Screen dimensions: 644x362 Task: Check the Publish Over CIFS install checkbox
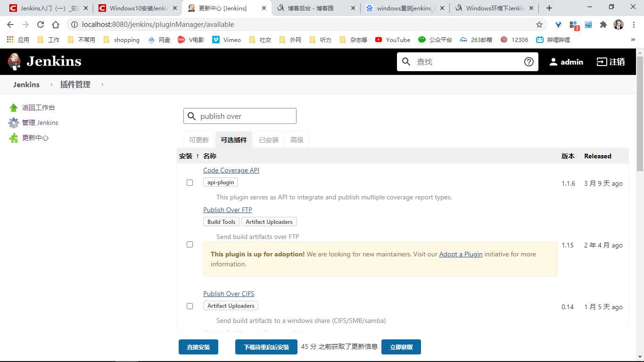click(190, 306)
